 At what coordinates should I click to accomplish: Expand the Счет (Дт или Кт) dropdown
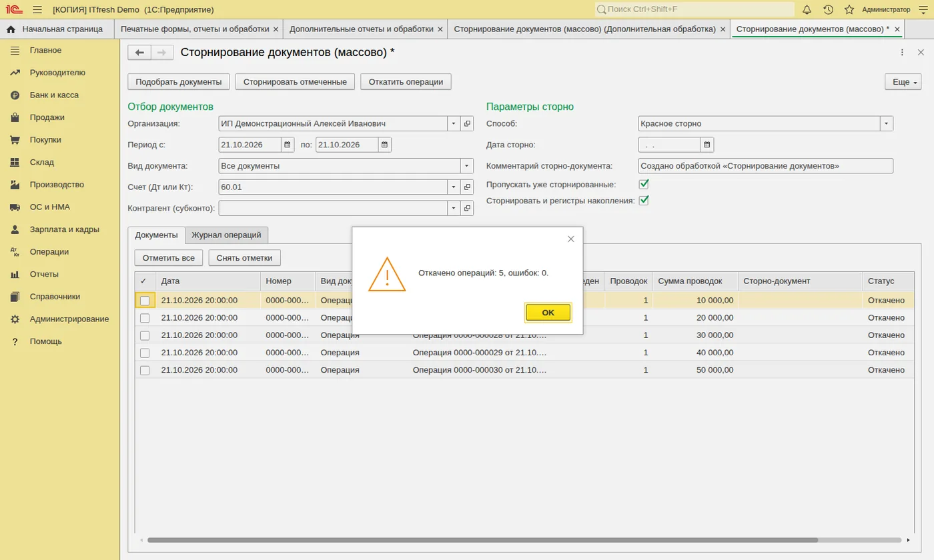click(454, 187)
